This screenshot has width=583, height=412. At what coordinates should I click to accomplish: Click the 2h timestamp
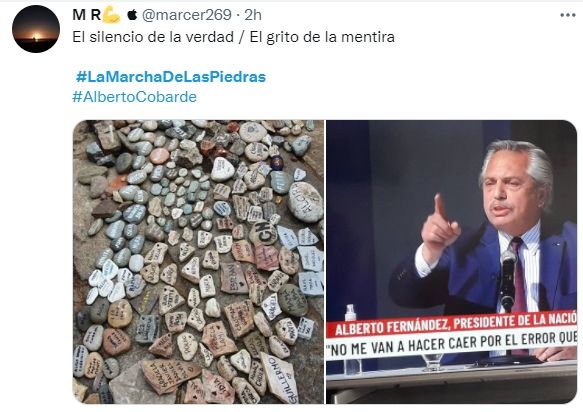point(253,15)
